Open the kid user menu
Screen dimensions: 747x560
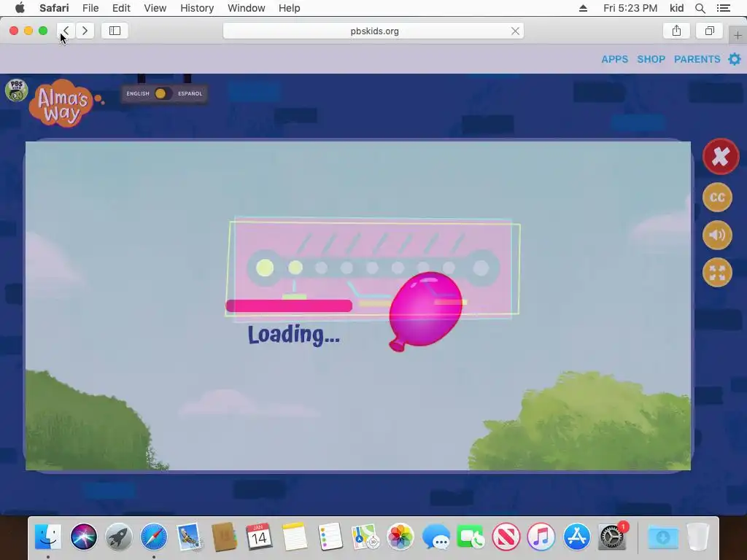click(676, 8)
